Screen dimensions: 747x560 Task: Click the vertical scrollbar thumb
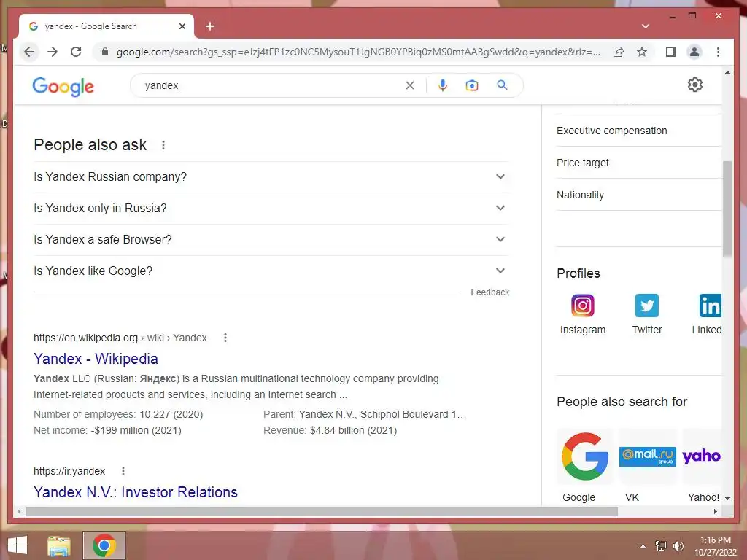click(x=727, y=209)
